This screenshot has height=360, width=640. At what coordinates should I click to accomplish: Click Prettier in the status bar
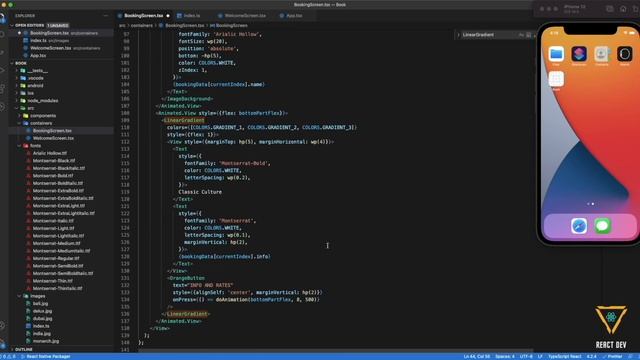(612, 356)
